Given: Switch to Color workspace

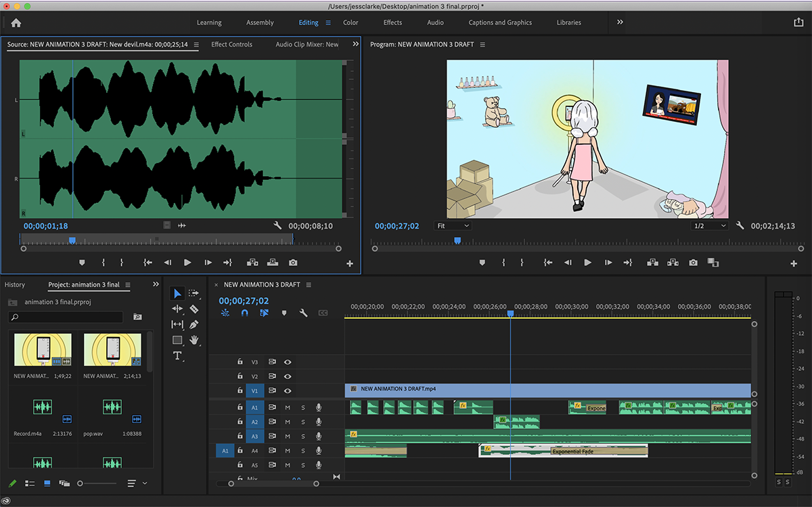Looking at the screenshot, I should [351, 22].
